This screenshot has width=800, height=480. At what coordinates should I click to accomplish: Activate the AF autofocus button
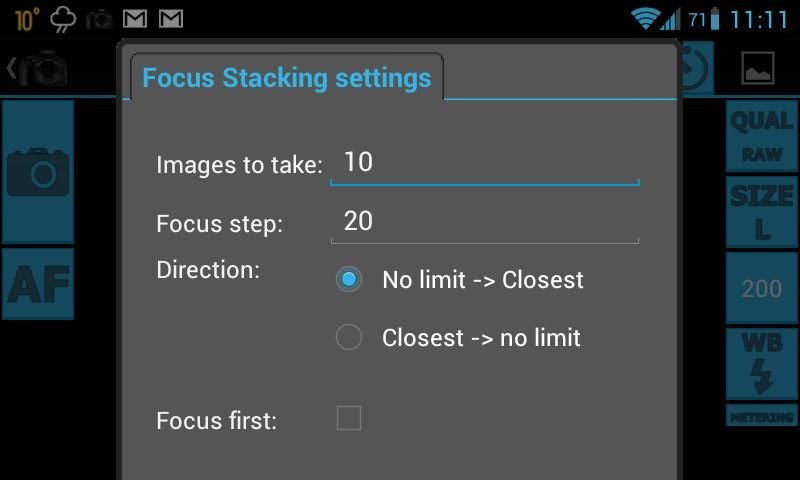pyautogui.click(x=38, y=284)
